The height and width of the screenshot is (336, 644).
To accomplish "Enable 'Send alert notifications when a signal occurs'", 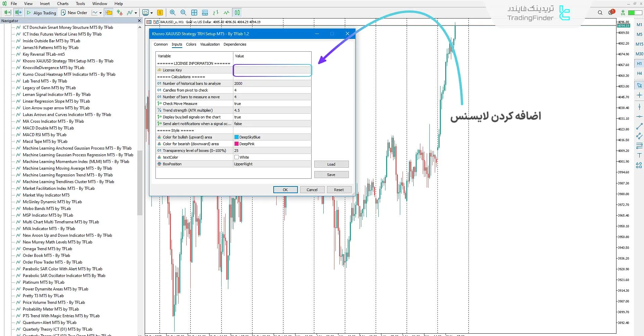I will pyautogui.click(x=272, y=123).
